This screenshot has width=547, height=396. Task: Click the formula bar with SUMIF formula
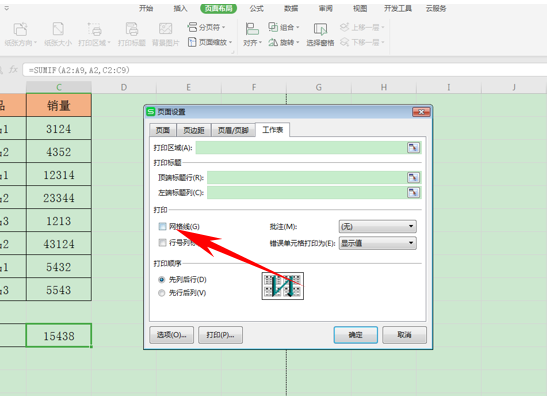pos(284,70)
